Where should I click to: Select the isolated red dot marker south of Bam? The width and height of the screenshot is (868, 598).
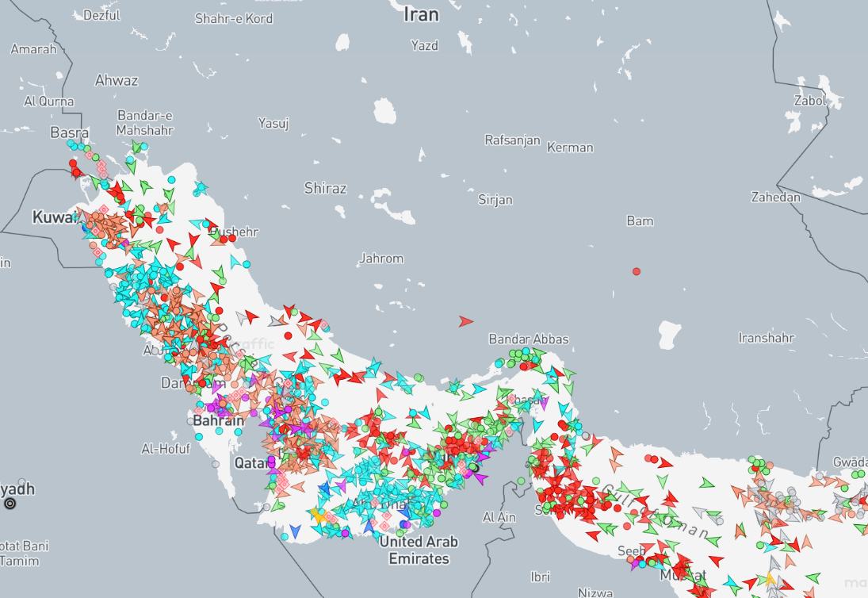(x=636, y=272)
